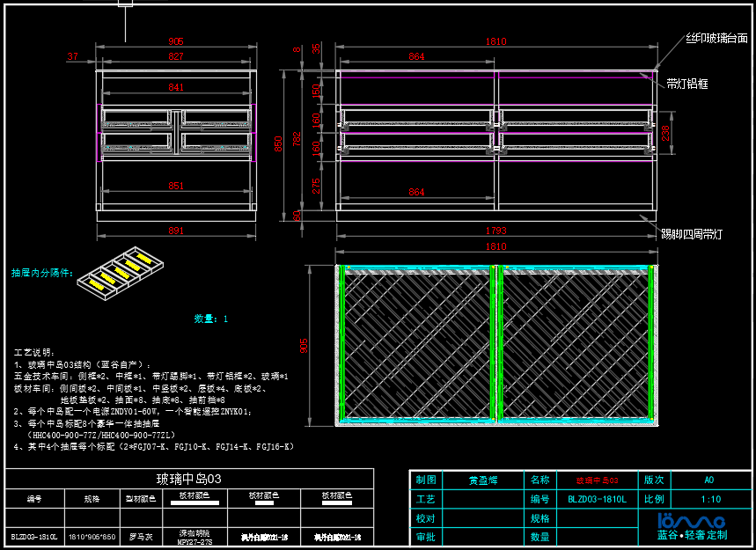Click the magenta left drawer handle in side view
756x550 pixels.
pyautogui.click(x=97, y=131)
